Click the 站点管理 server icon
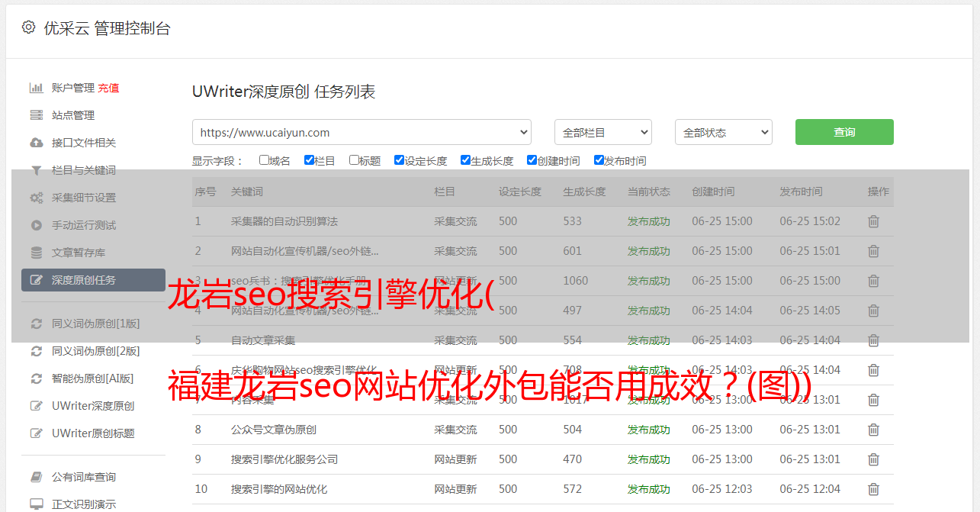 [36, 115]
